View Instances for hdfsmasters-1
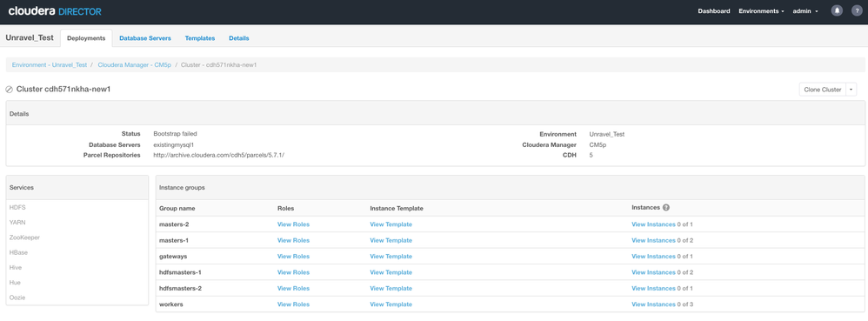 pos(653,273)
